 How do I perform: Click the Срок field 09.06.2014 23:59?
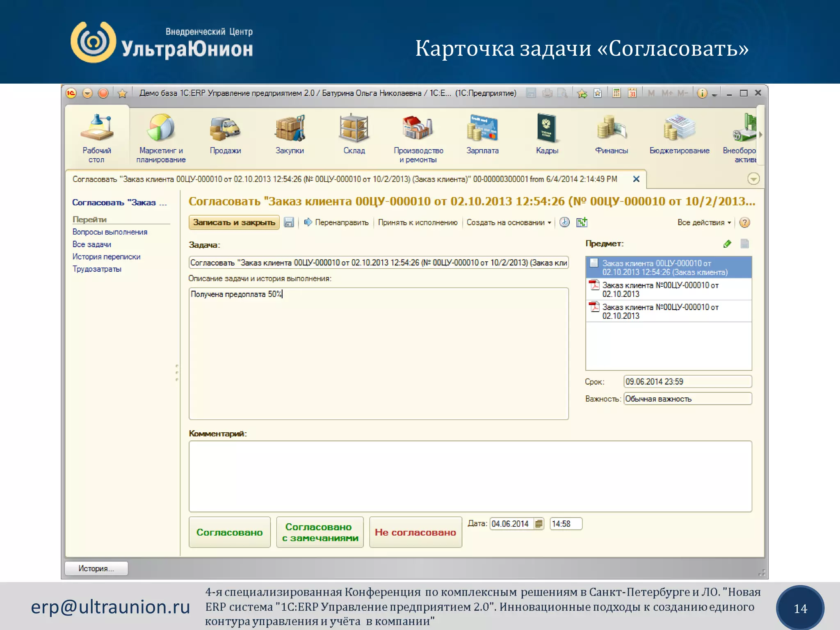point(687,381)
